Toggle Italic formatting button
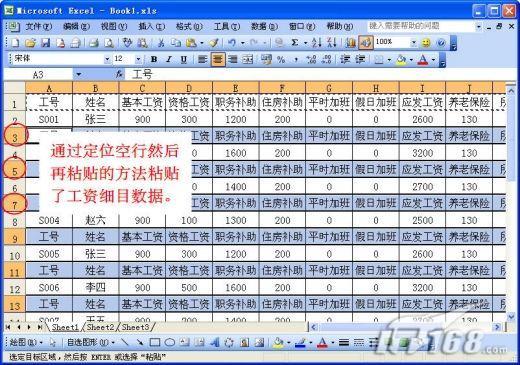This screenshot has width=520, height=365. [169, 60]
